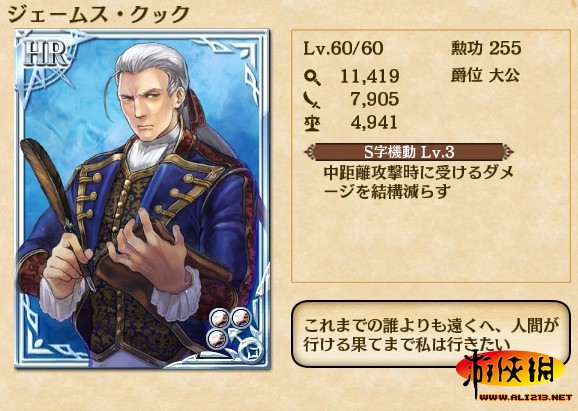Click the top-right skill orb on card
This screenshot has height=411, width=578.
[241, 318]
